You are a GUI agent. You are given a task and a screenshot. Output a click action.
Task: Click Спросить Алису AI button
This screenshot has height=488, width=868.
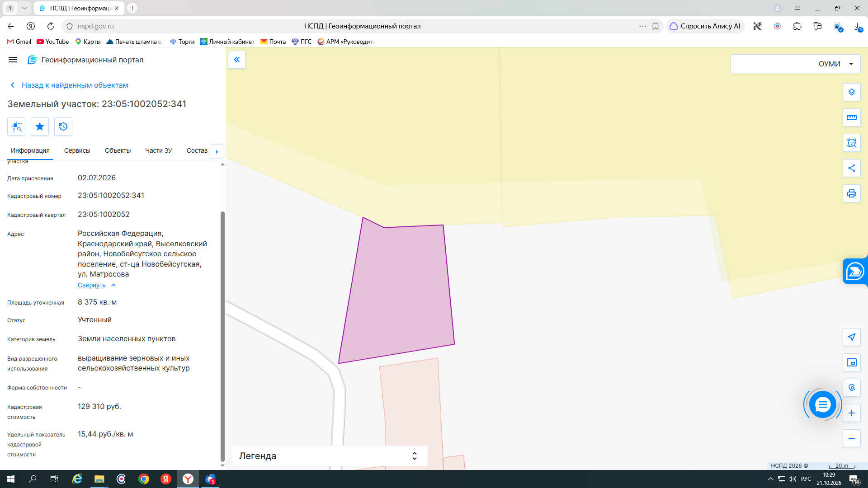tap(705, 26)
